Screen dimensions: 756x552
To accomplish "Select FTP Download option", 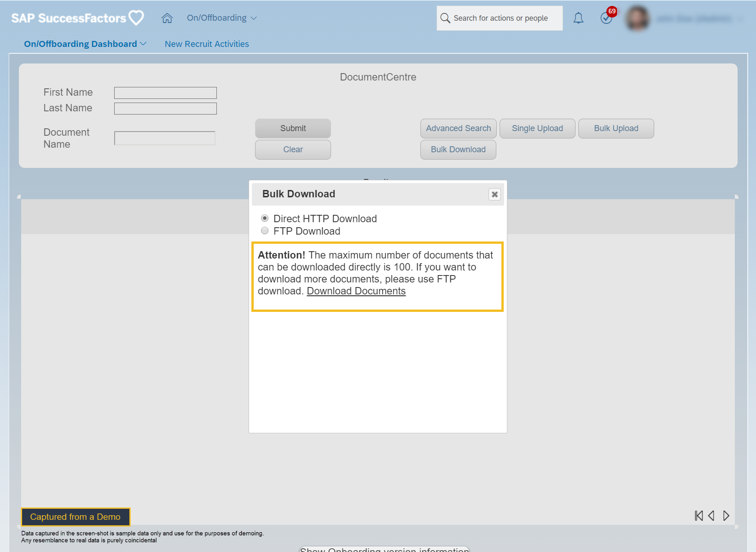I will pos(265,230).
